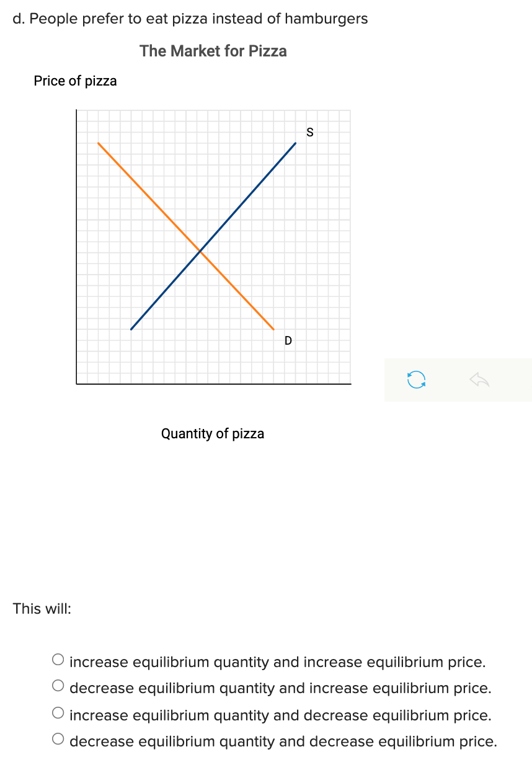Click the vertical price axis line

point(77,248)
